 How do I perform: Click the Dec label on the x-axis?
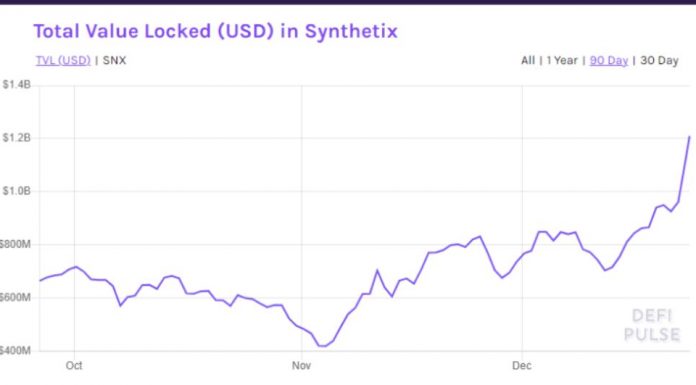point(522,365)
